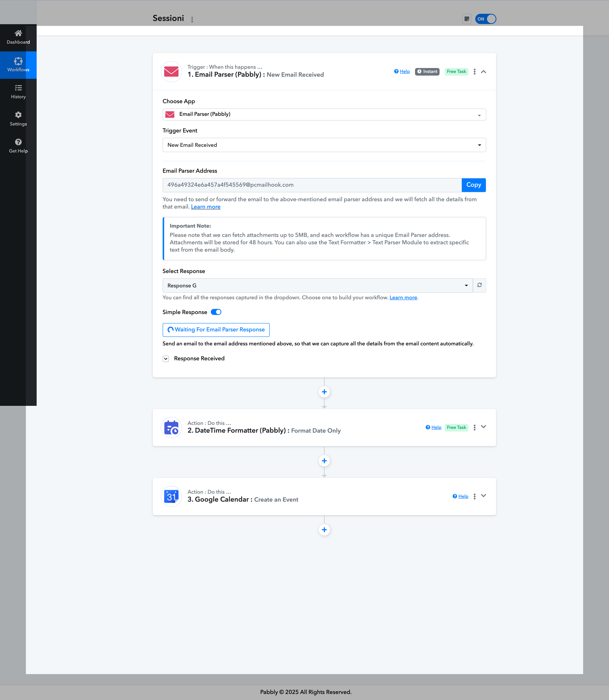Screen dimensions: 609x700
Task: Collapse the Email Parser trigger step
Action: (x=484, y=71)
